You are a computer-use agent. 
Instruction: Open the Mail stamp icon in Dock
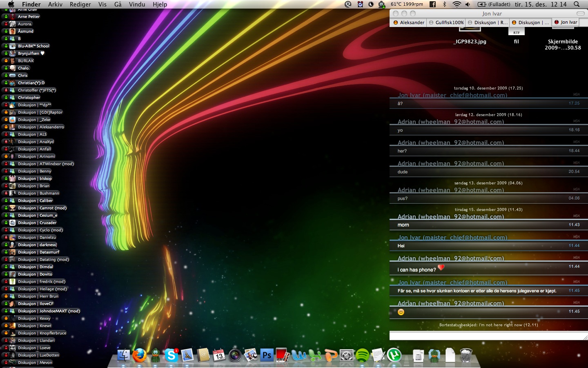coord(187,355)
